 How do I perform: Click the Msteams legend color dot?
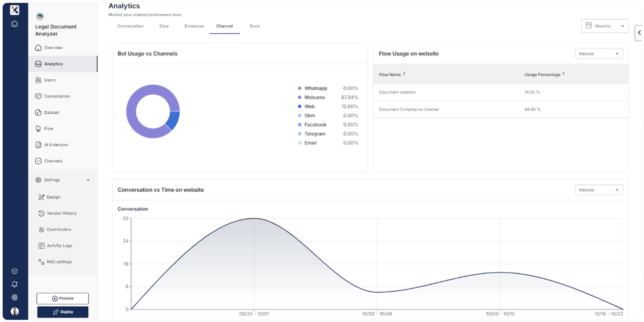pyautogui.click(x=299, y=97)
